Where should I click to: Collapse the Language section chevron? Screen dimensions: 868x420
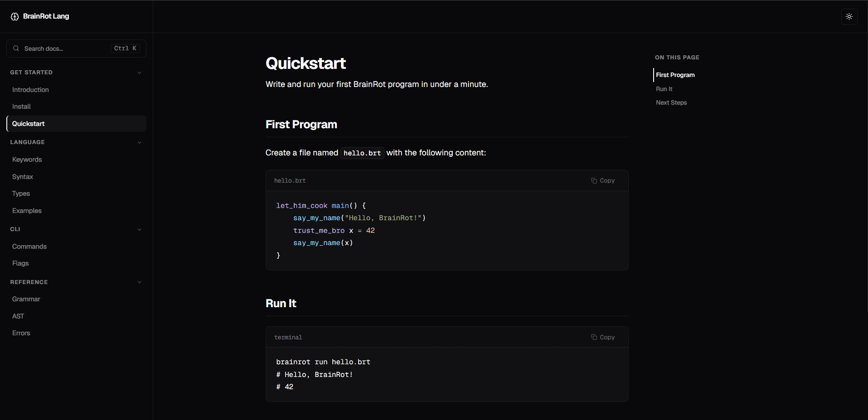(x=140, y=142)
